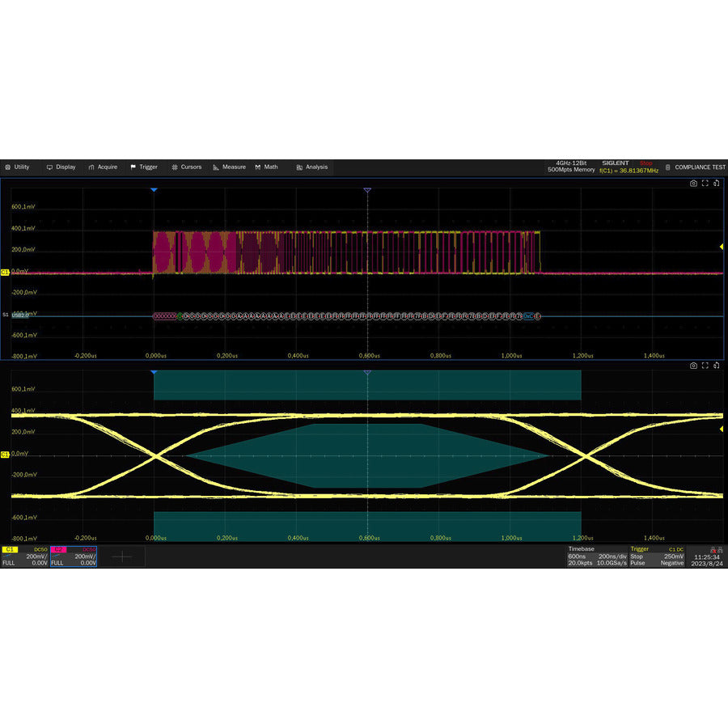Open the Trigger menu in top bar
The width and height of the screenshot is (728, 728).
(x=144, y=167)
